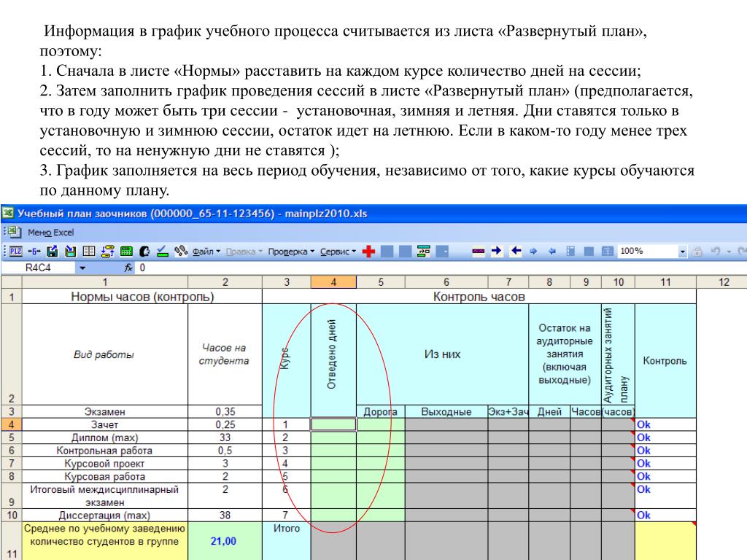Click the floppy disk with down arrow icon

coord(71,251)
